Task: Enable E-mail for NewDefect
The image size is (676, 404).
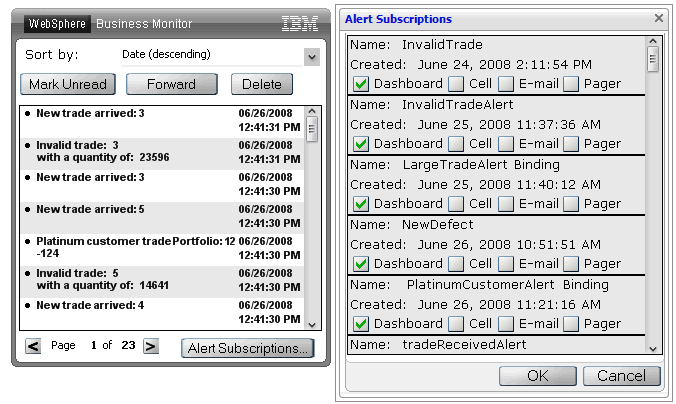Action: click(506, 263)
